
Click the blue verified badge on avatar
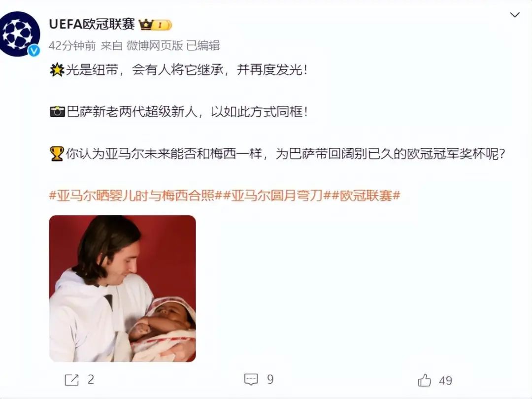tap(33, 51)
